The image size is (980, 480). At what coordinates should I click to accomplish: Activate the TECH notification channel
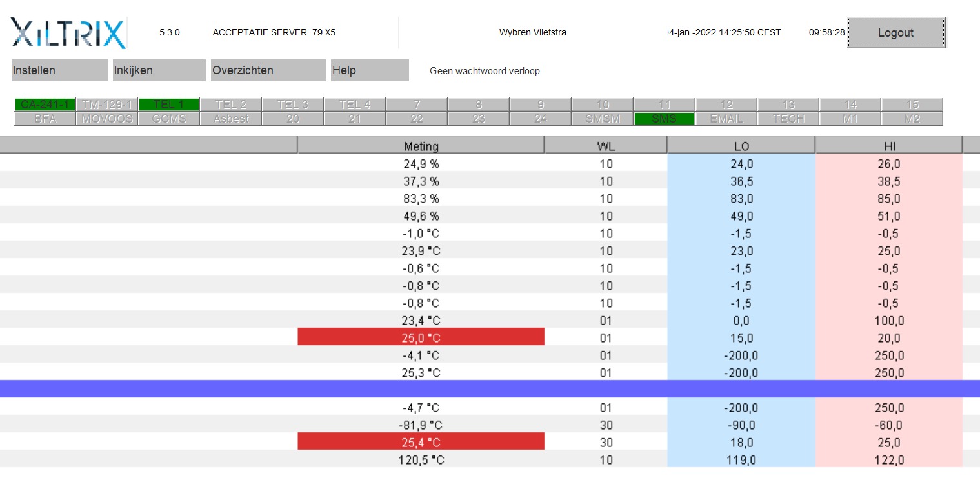[x=788, y=118]
